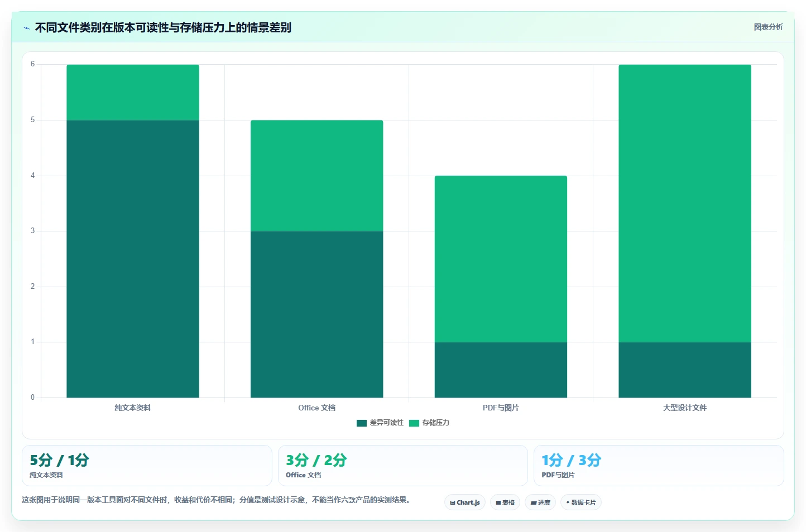Toggle the 存储压力 legend swatch
Image resolution: width=806 pixels, height=532 pixels.
pyautogui.click(x=414, y=423)
